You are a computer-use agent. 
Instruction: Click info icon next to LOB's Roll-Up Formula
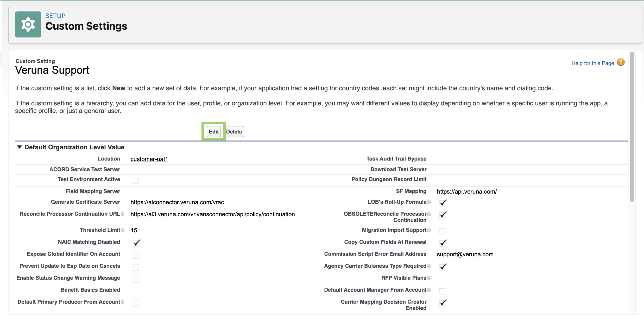(x=429, y=202)
